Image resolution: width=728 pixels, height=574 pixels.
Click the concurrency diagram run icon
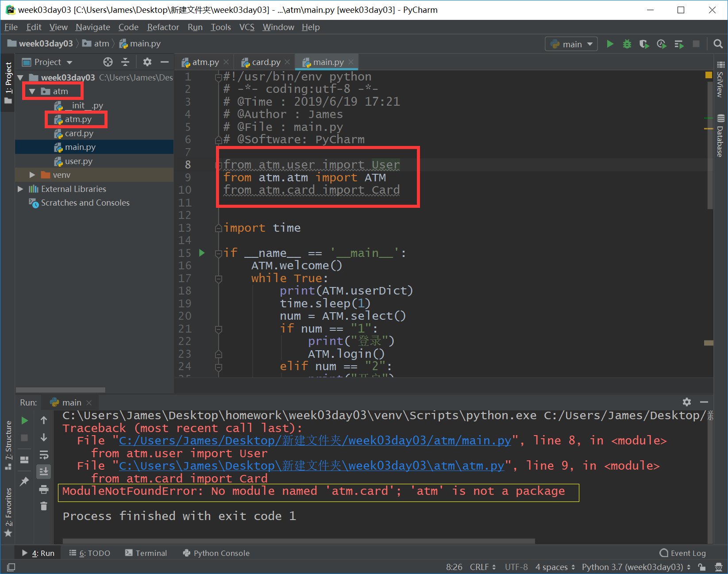click(x=679, y=44)
